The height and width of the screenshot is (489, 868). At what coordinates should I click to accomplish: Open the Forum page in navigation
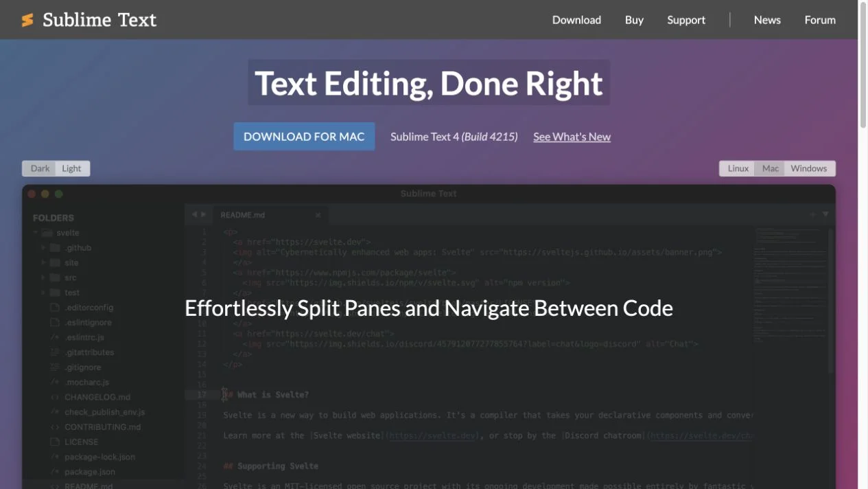click(x=820, y=20)
